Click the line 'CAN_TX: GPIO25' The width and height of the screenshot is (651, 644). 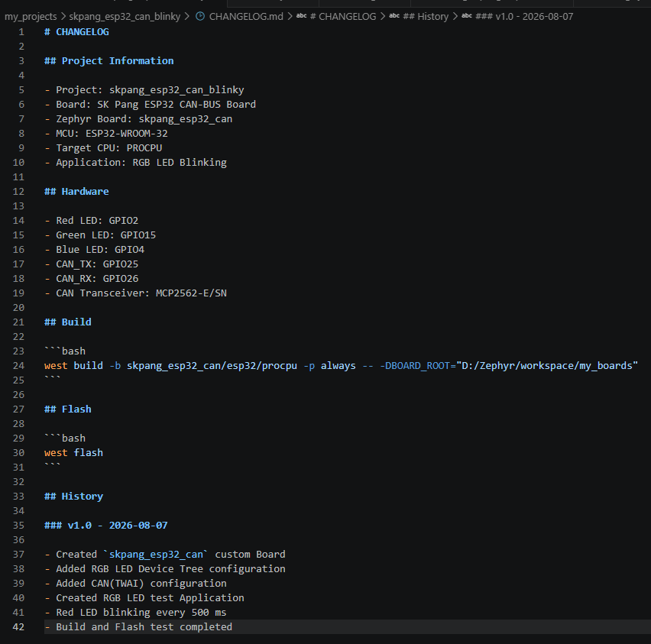[92, 264]
